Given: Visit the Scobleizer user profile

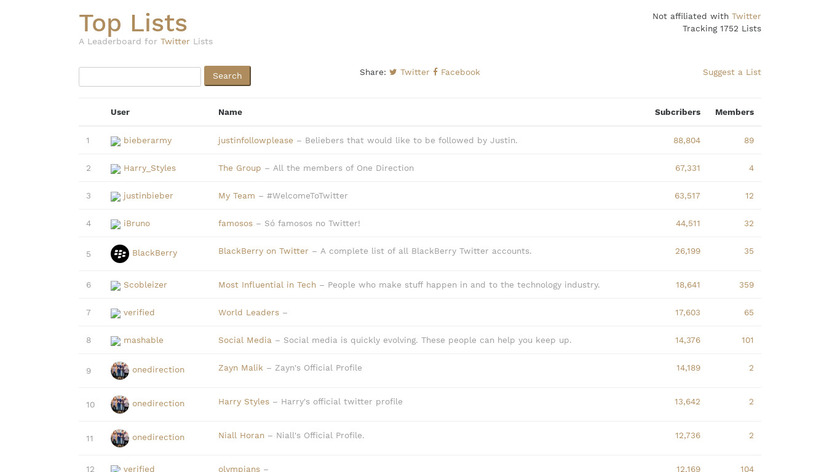Looking at the screenshot, I should click(145, 285).
